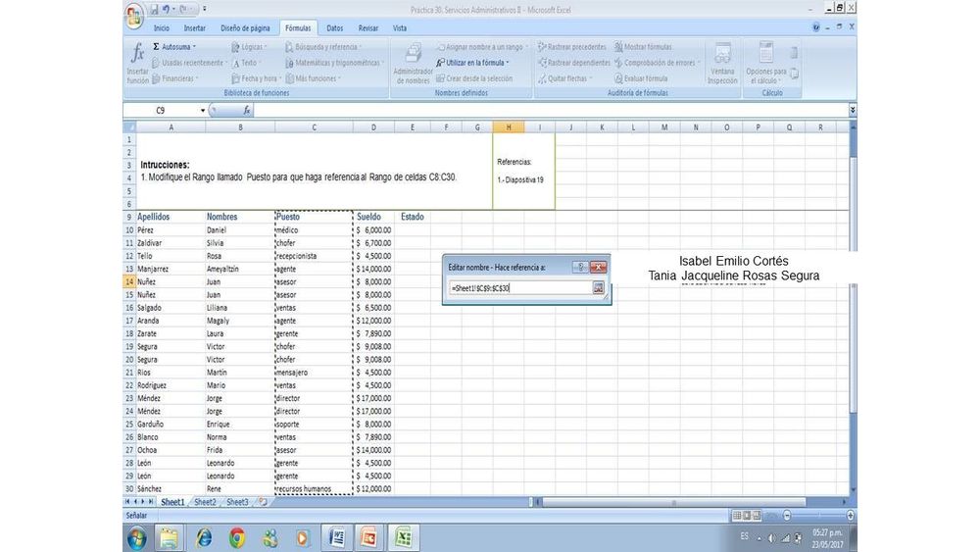Switch to the Datos ribbon tab
This screenshot has height=552, width=980.
(x=334, y=28)
